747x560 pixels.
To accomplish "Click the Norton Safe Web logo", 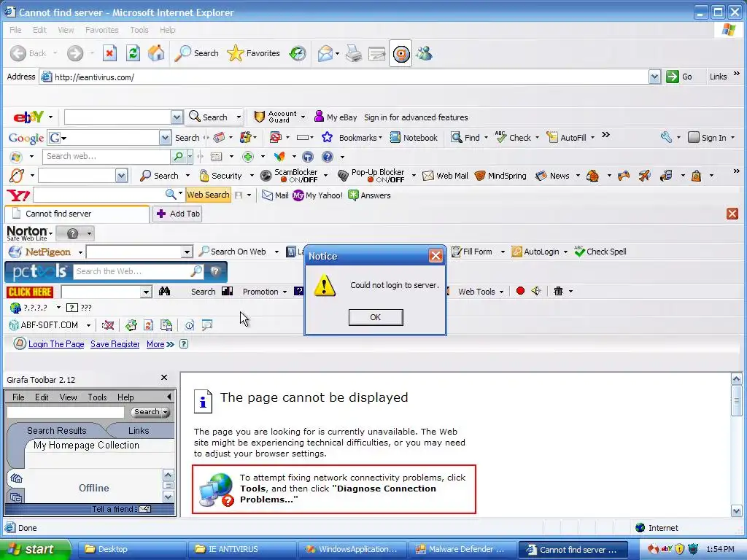I will [27, 233].
